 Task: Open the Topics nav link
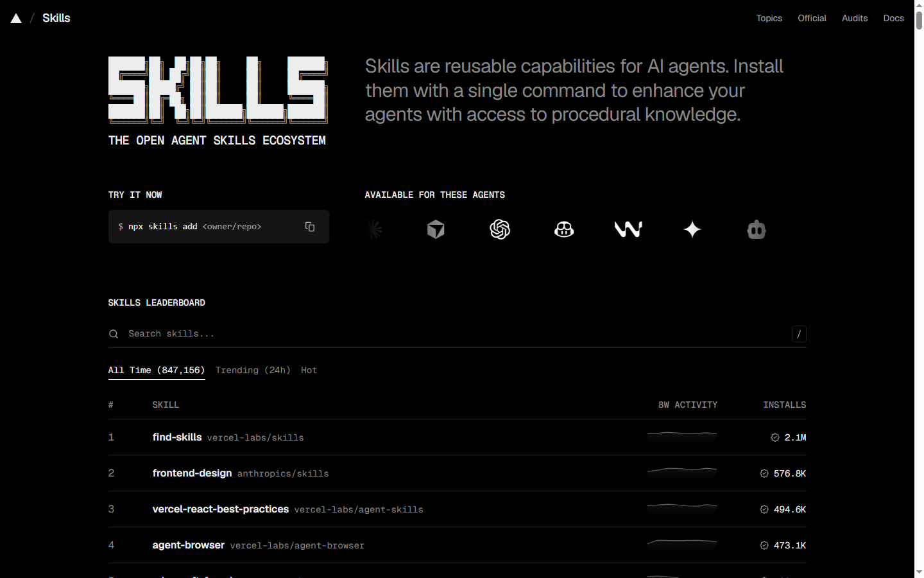(769, 18)
